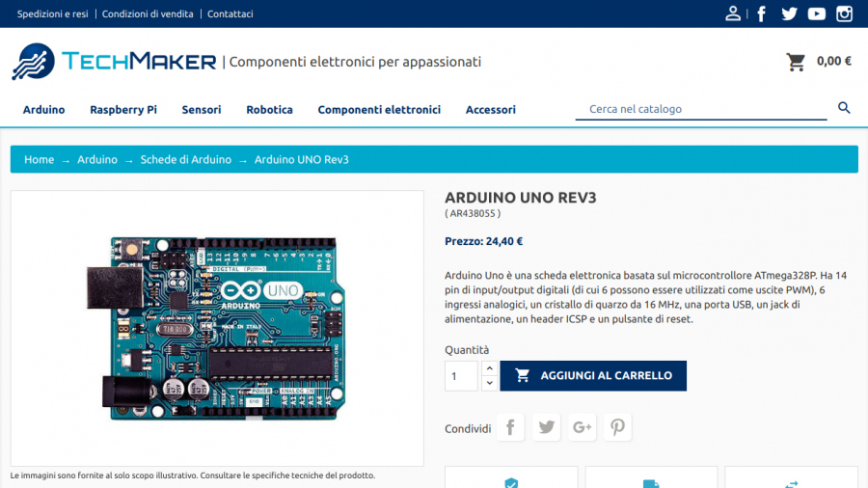Click the TechMaker logo

pyautogui.click(x=114, y=62)
